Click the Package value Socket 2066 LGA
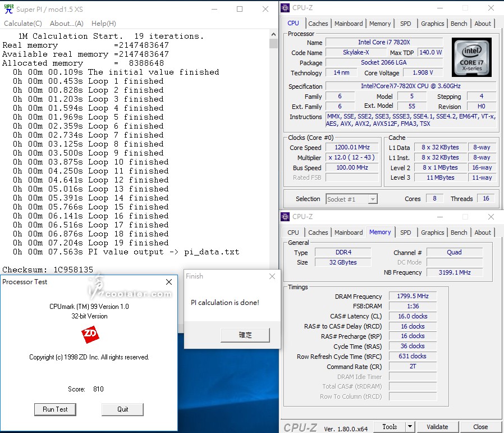 (x=384, y=62)
